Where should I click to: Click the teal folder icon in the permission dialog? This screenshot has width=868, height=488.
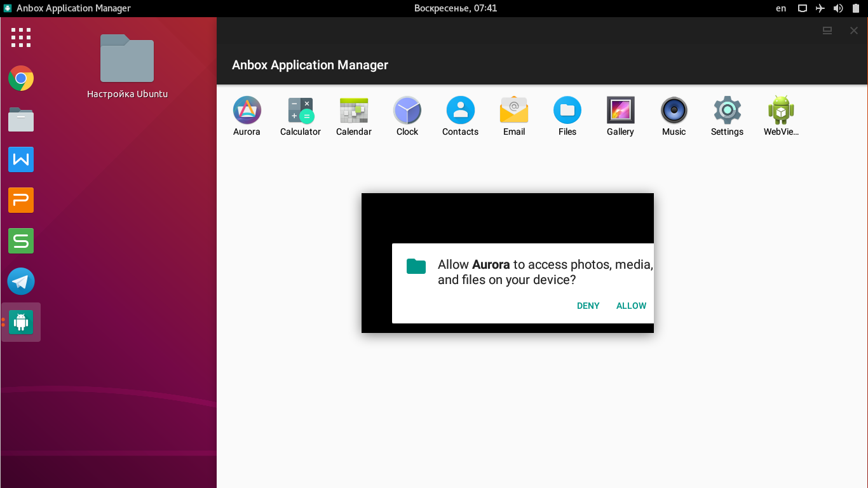(x=416, y=266)
